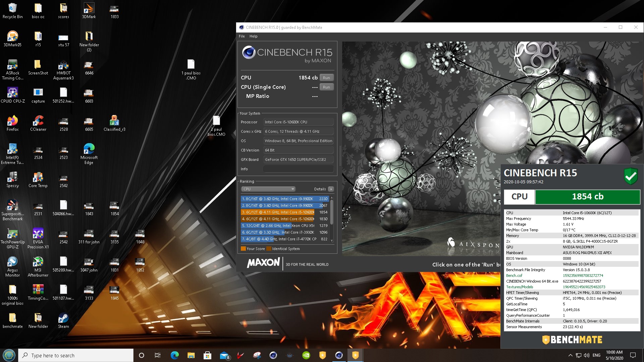Open Task View on taskbar
Image resolution: width=644 pixels, height=362 pixels.
coord(157,355)
